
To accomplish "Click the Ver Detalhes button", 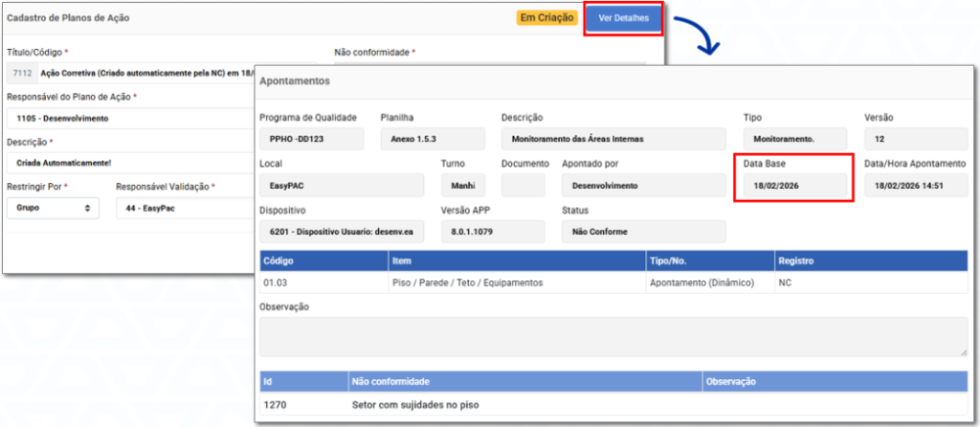I will tap(623, 18).
